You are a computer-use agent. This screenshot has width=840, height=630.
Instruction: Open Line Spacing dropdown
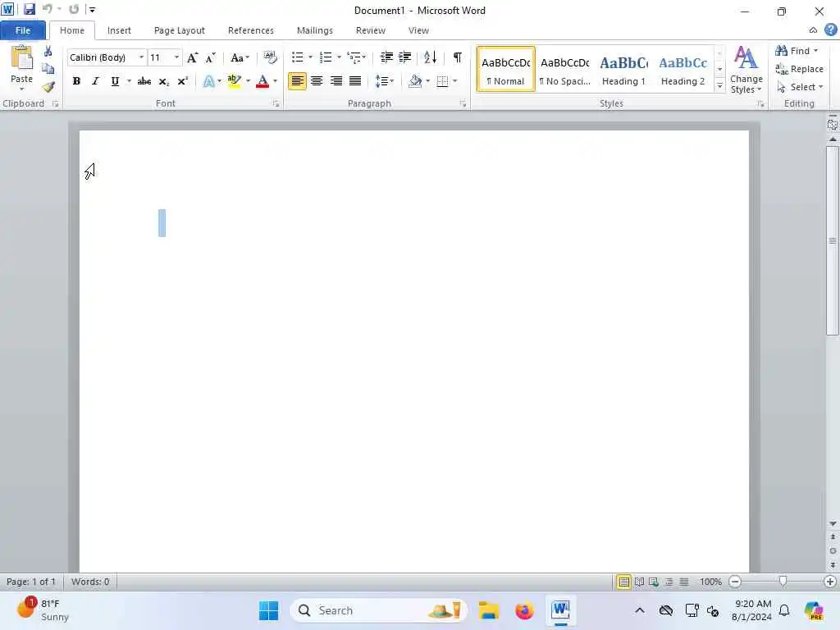tap(385, 81)
